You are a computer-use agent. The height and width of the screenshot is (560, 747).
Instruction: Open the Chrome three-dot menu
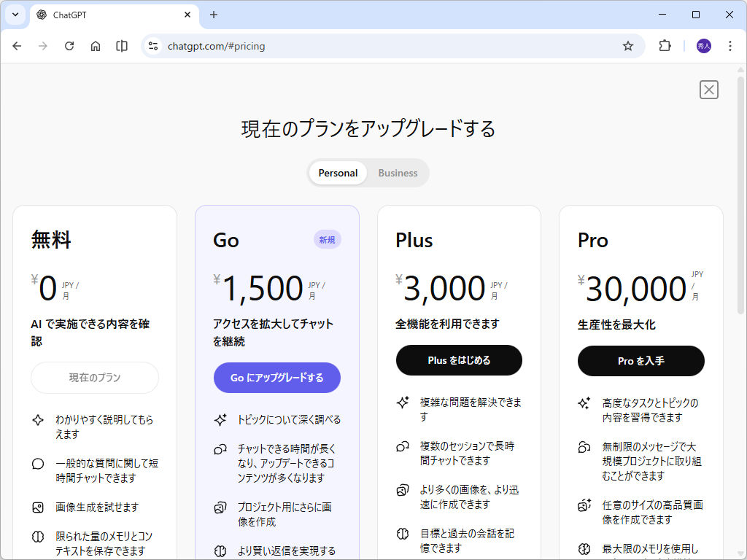click(730, 45)
